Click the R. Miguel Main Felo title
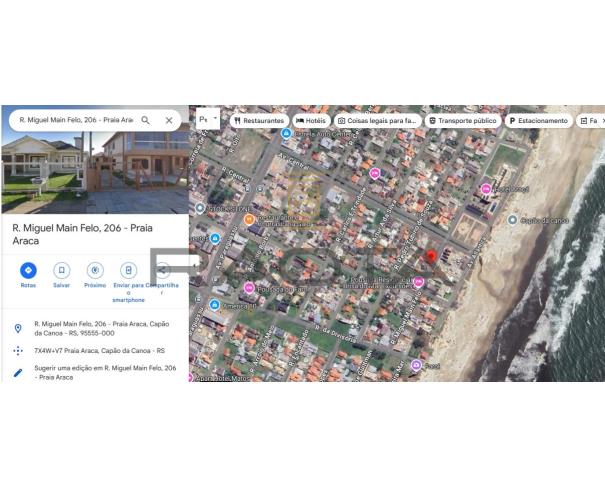Image resolution: width=605 pixels, height=487 pixels. (x=83, y=234)
